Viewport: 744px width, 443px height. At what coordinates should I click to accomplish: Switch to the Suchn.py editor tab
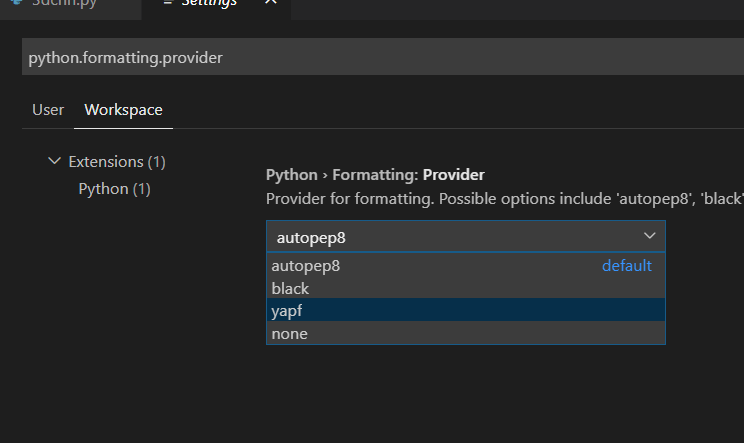point(62,4)
